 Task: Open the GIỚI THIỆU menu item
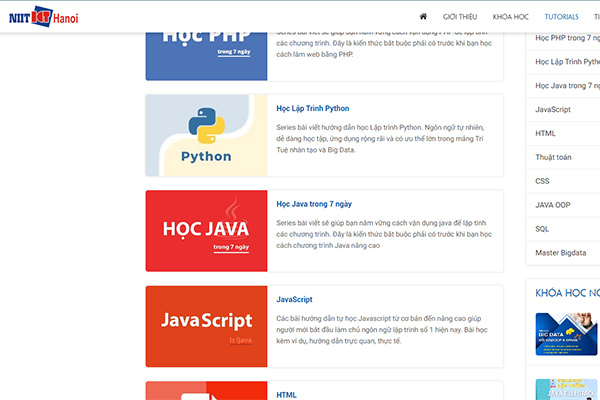[460, 17]
